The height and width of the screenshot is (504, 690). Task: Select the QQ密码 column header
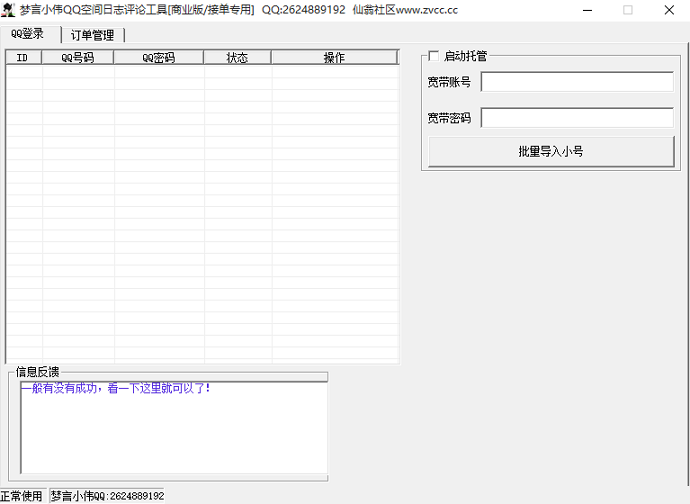pos(158,58)
